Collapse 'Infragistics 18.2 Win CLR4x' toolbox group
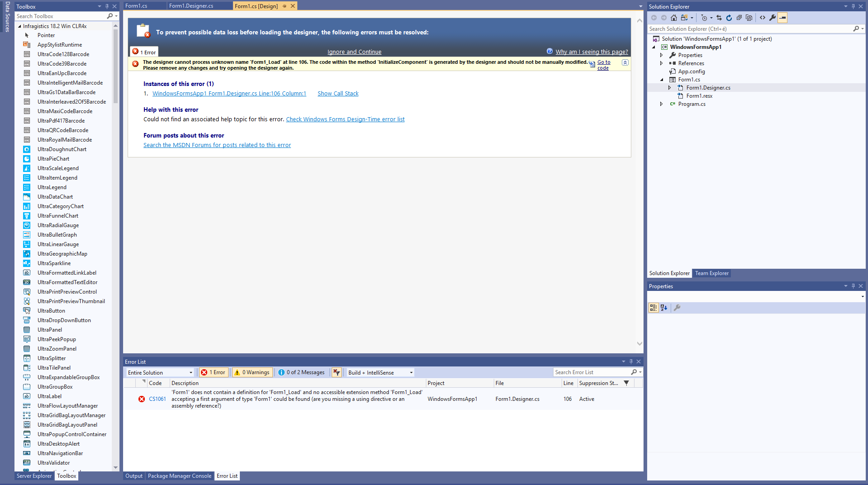Screen dimensions: 868x485 [x=19, y=26]
